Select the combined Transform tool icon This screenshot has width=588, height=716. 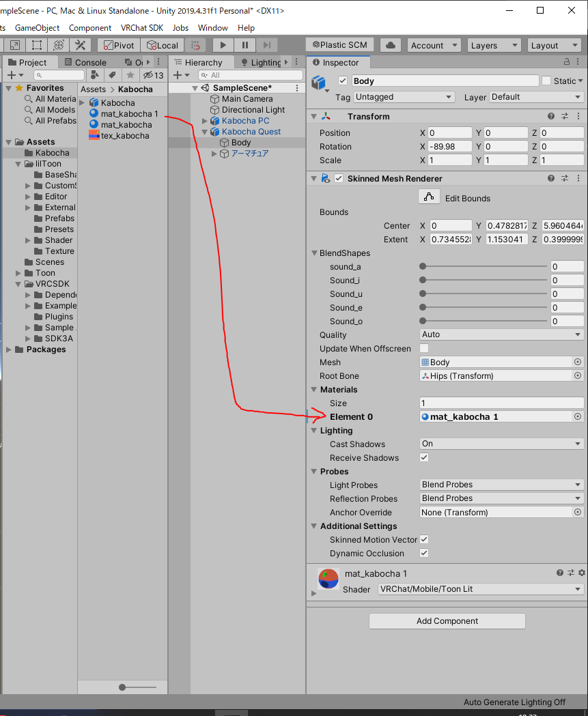coord(59,45)
